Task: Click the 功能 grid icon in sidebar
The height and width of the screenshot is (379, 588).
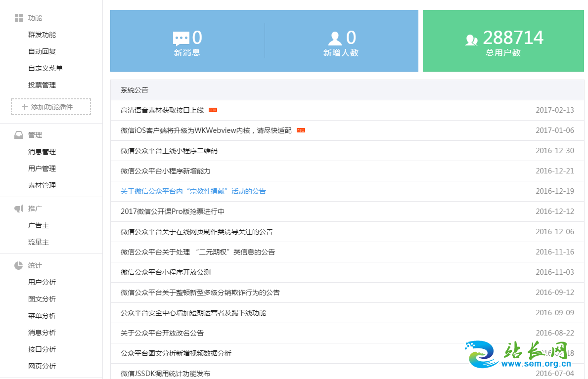Action: click(x=19, y=18)
